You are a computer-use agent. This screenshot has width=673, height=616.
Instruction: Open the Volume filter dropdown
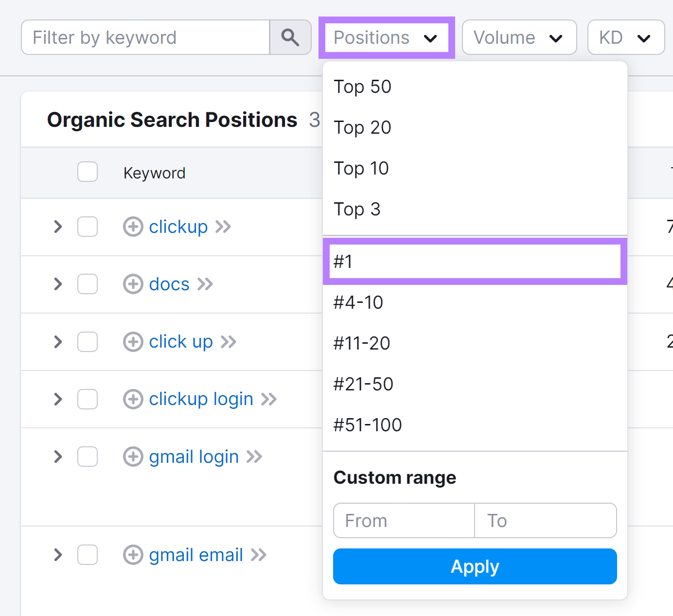coord(519,37)
